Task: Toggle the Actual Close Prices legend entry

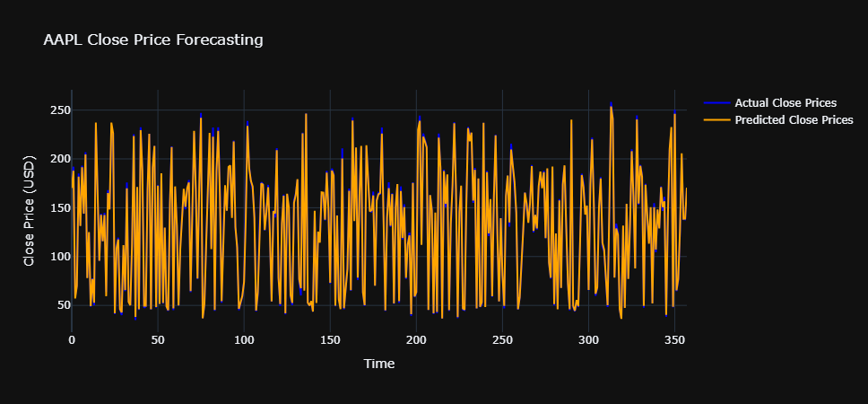Action: 770,102
